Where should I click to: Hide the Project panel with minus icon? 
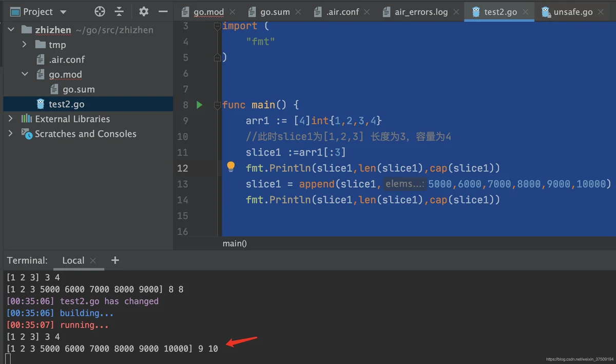click(x=163, y=11)
